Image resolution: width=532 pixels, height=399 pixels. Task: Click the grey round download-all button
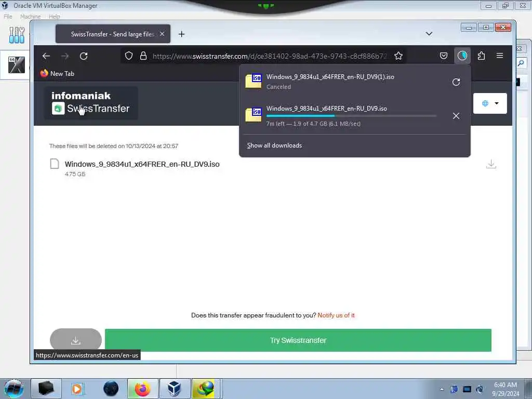(76, 340)
